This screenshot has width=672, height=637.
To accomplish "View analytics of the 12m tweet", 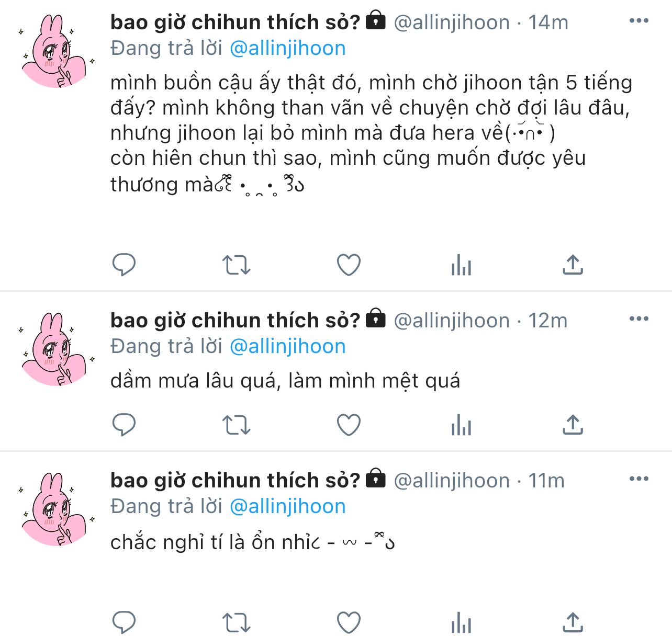I will tap(461, 425).
